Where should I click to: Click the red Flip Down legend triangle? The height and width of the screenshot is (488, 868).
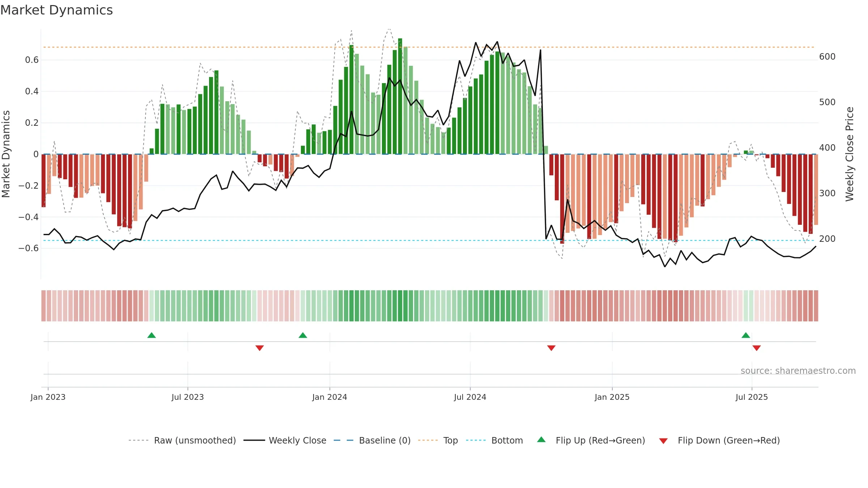coord(663,441)
